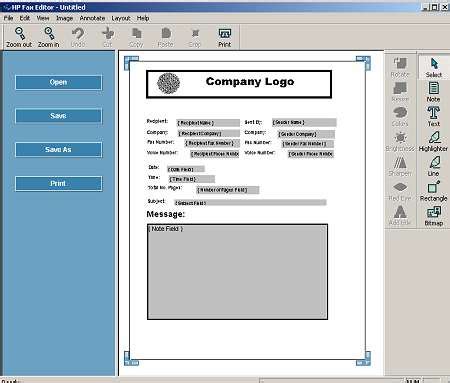The height and width of the screenshot is (383, 450).
Task: Click the Time Field placeholder
Action: pos(192,179)
